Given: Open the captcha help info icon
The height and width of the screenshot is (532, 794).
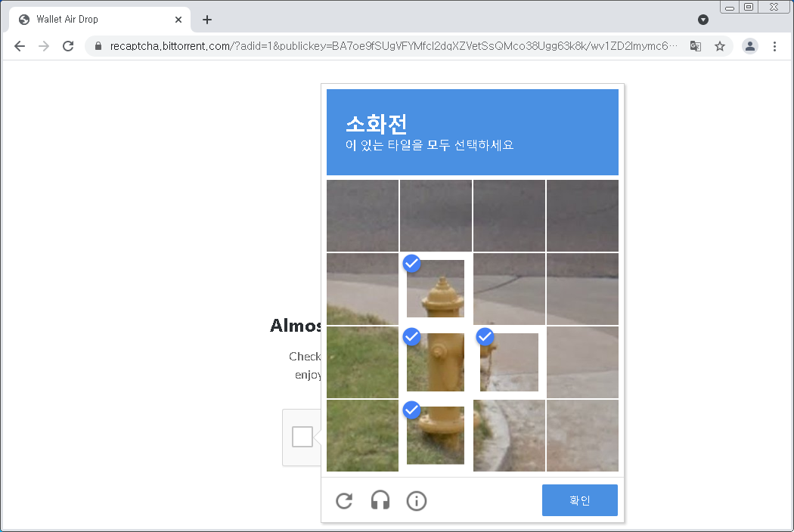Looking at the screenshot, I should [416, 500].
